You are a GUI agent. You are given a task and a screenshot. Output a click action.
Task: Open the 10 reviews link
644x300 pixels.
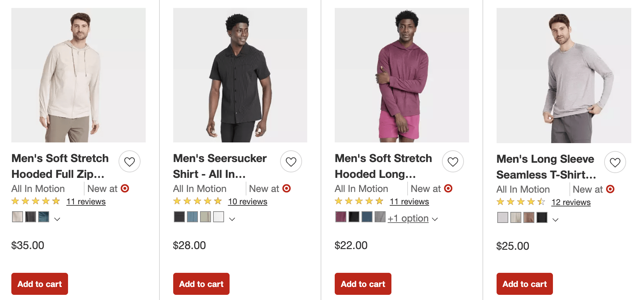[247, 202]
